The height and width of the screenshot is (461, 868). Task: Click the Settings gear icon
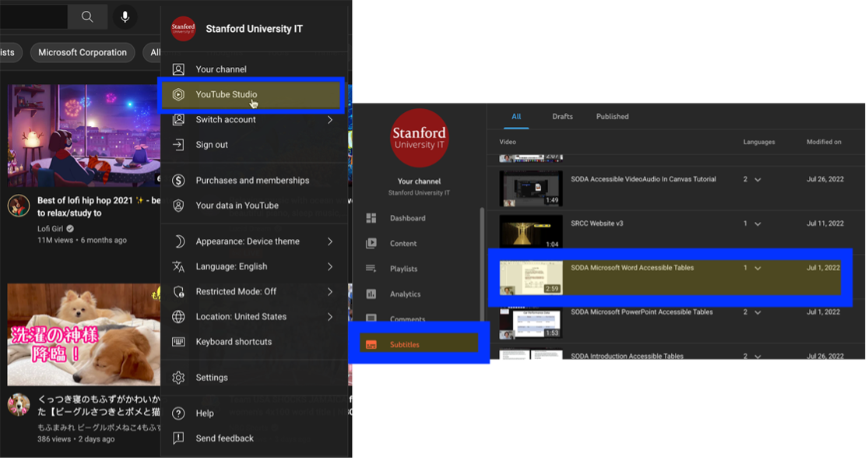click(178, 378)
